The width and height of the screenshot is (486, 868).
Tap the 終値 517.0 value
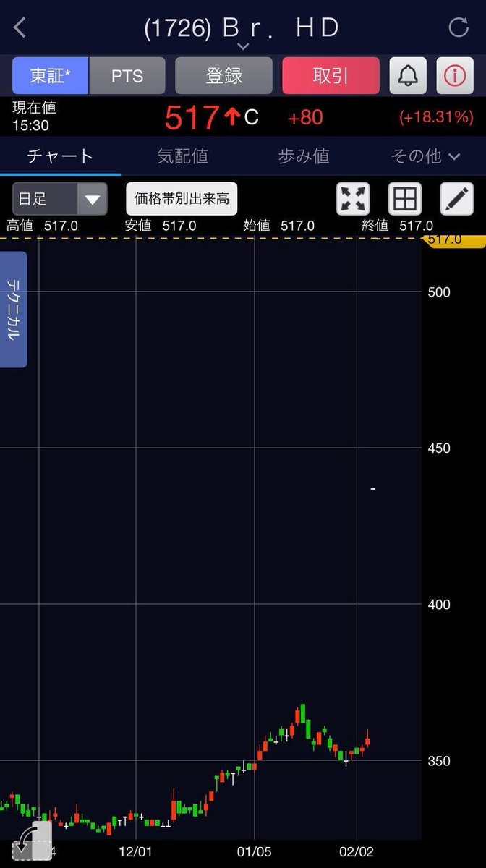pos(397,226)
